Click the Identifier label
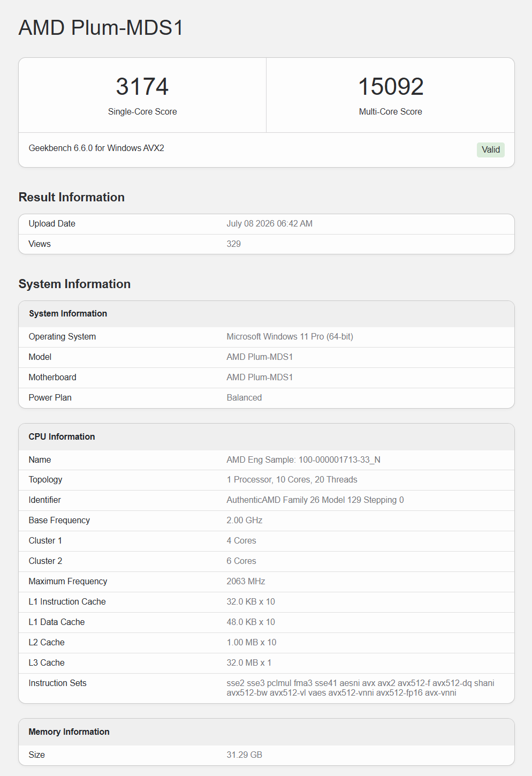532x776 pixels. pos(45,500)
